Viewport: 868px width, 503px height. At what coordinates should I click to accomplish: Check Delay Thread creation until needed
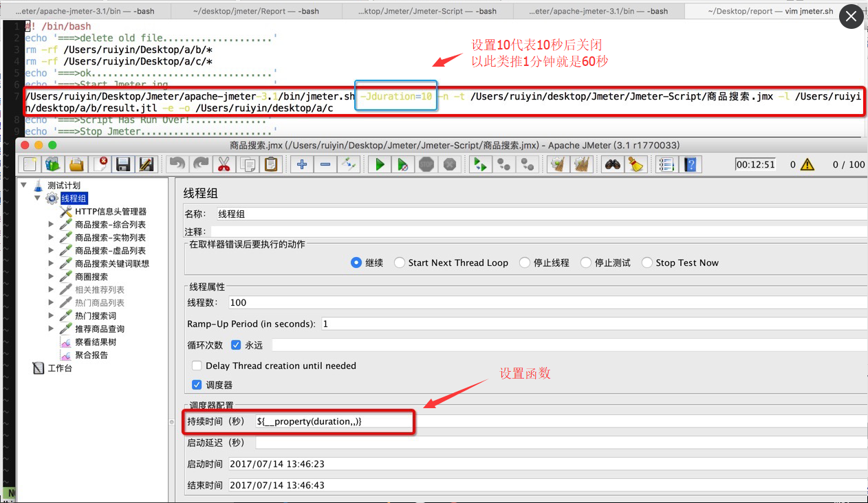(197, 366)
